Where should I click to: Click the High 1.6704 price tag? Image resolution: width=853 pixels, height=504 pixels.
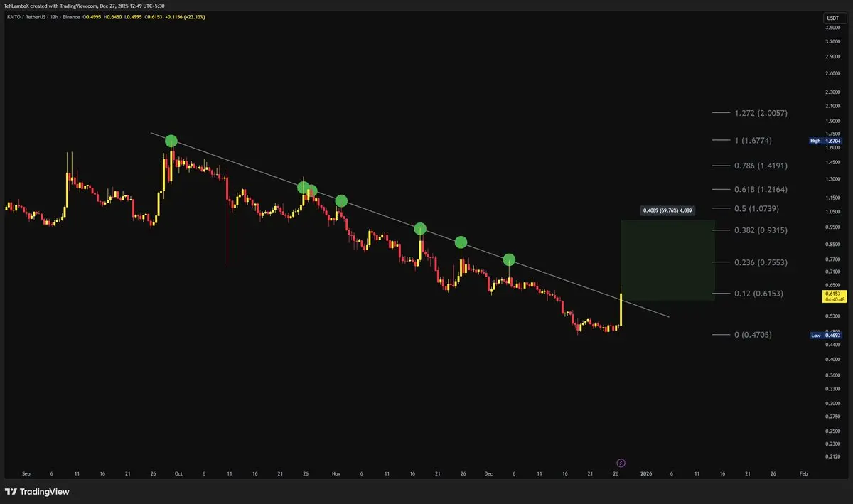click(x=825, y=141)
